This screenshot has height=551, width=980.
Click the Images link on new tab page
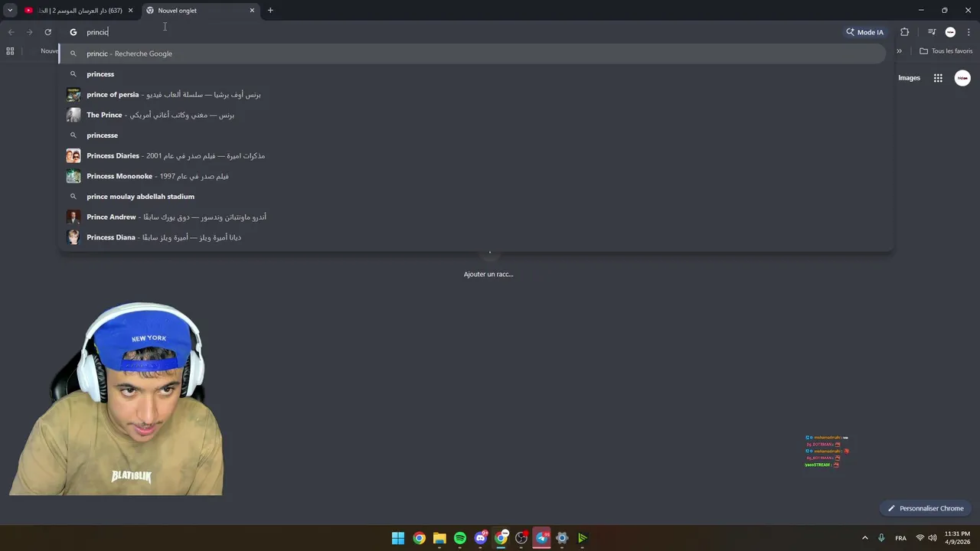point(909,78)
